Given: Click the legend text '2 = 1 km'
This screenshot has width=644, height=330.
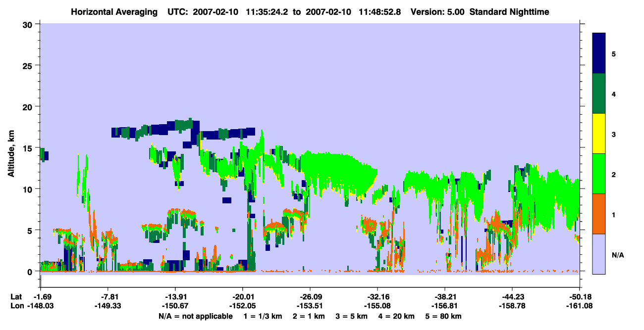Looking at the screenshot, I should point(309,316).
